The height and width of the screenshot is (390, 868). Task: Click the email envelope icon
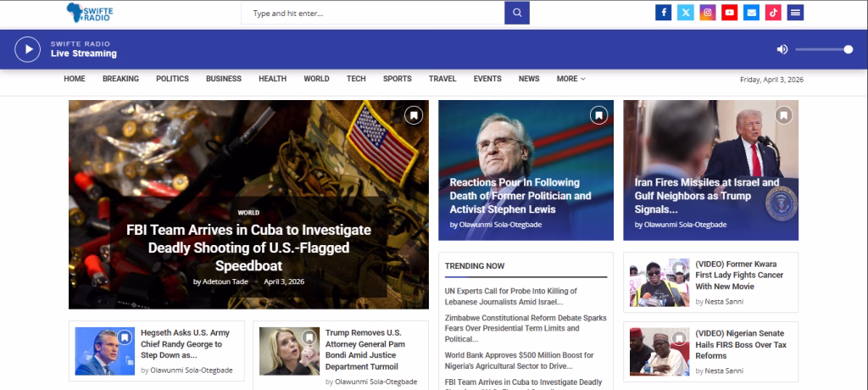pos(751,13)
